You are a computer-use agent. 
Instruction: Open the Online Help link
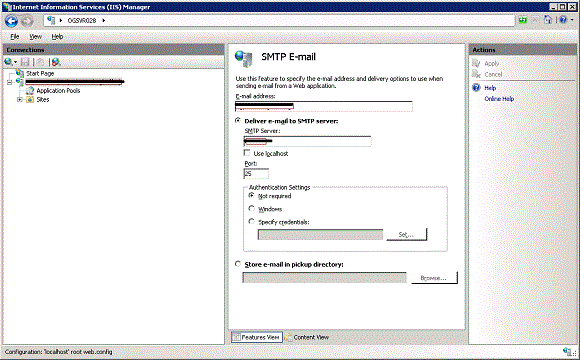pyautogui.click(x=499, y=99)
